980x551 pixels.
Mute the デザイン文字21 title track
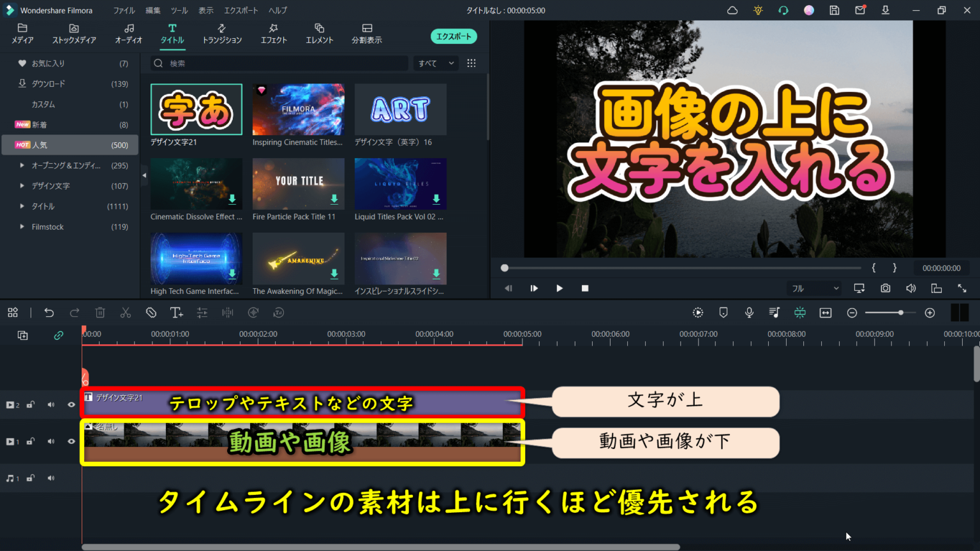pyautogui.click(x=50, y=404)
